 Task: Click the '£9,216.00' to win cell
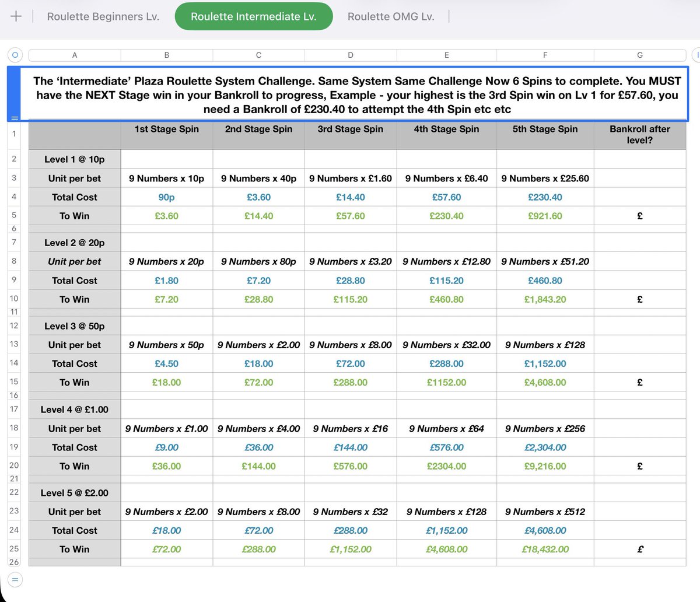pos(545,466)
